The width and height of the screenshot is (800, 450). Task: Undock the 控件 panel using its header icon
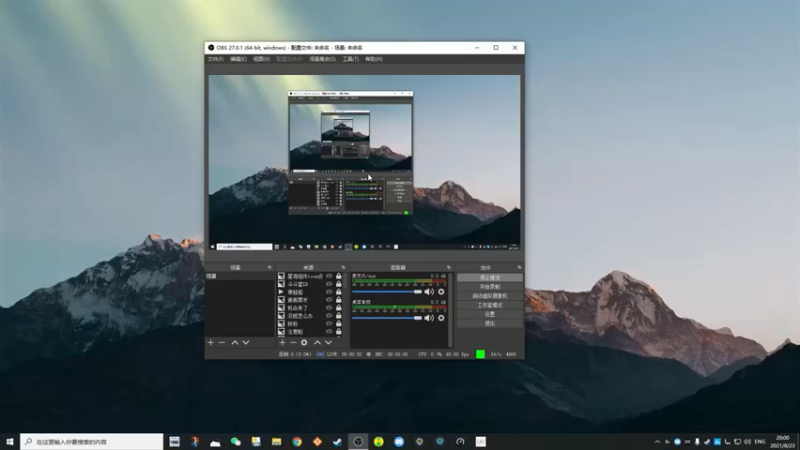click(519, 267)
